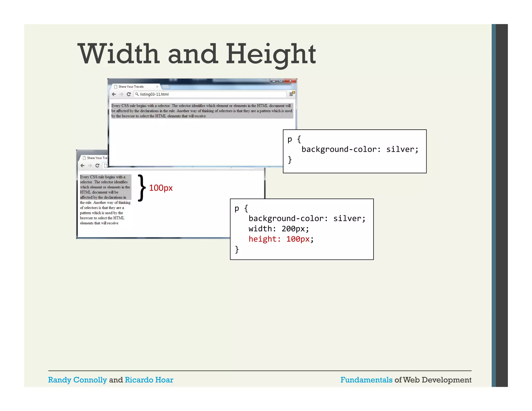The width and height of the screenshot is (532, 411).
Task: Maximize the front browser window
Action: [281, 81]
